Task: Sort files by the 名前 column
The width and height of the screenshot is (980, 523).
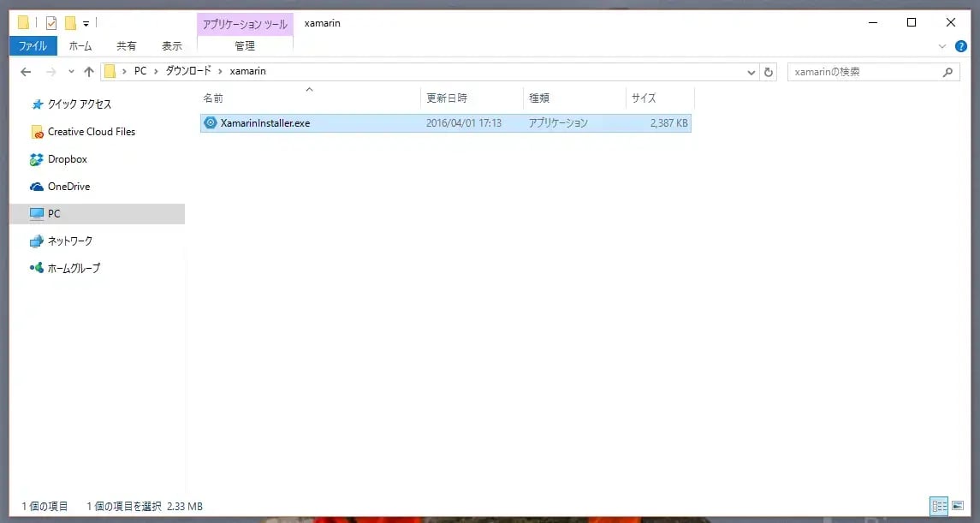Action: click(x=310, y=98)
